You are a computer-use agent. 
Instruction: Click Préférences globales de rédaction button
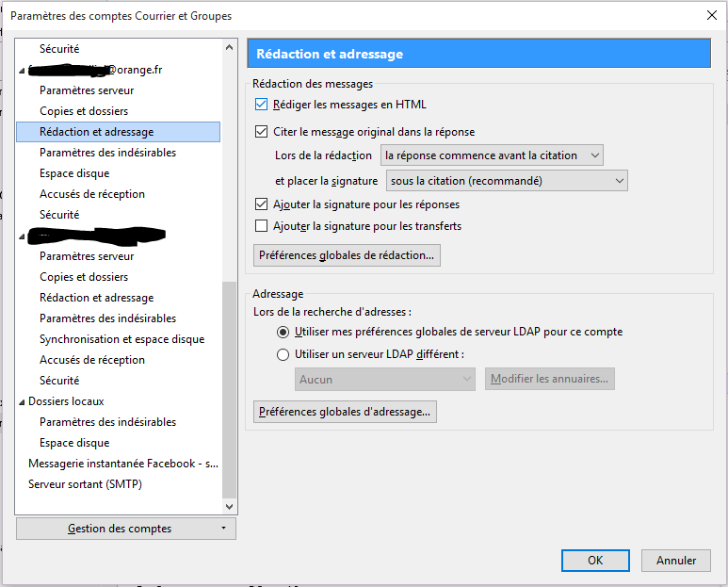point(347,255)
